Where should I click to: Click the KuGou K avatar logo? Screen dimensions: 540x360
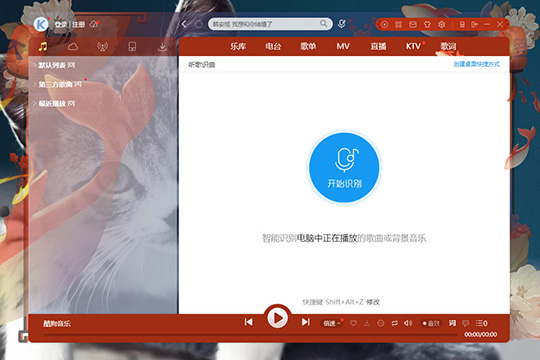(x=41, y=24)
